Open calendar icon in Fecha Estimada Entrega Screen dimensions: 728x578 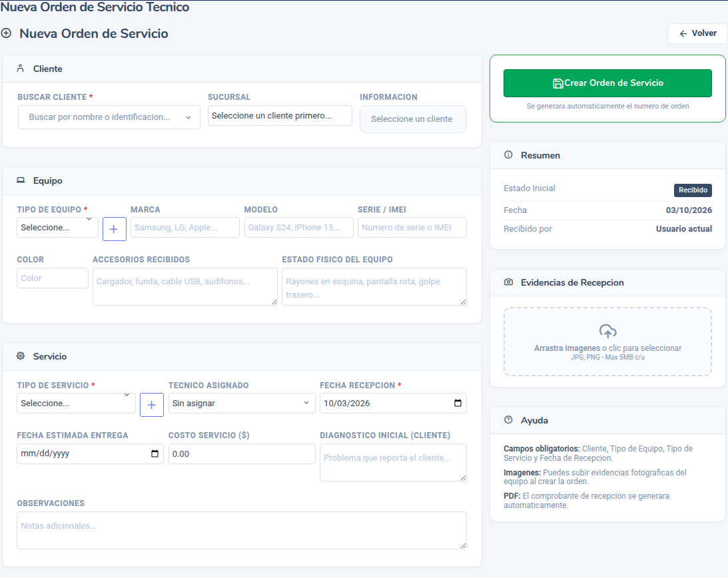[155, 453]
